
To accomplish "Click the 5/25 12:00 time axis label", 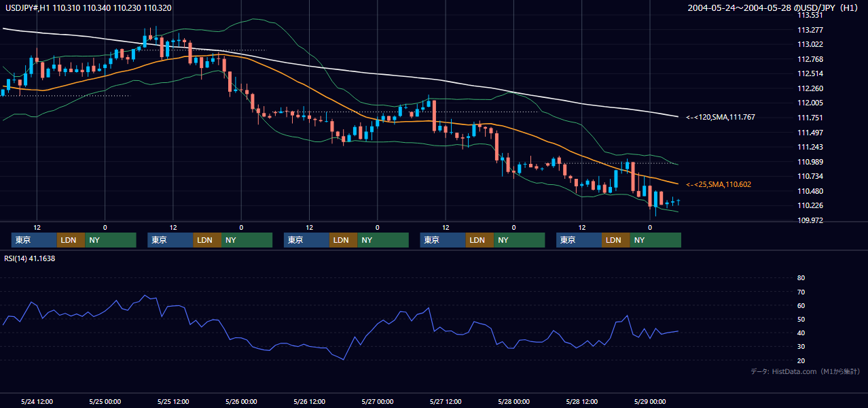I will (173, 401).
